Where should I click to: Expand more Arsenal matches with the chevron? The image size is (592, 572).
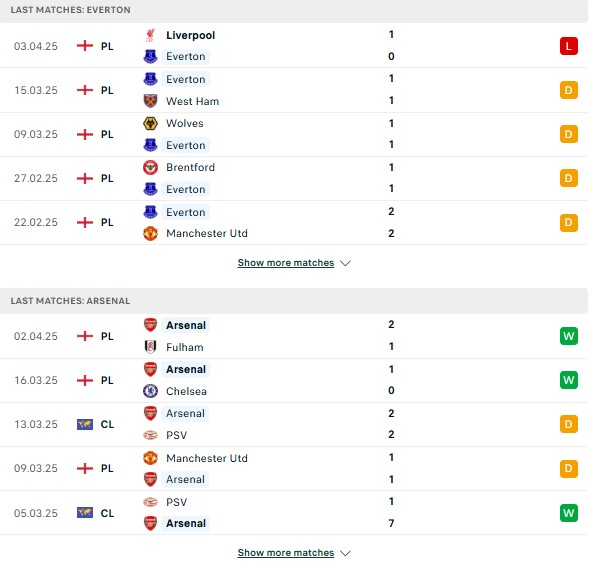(345, 553)
